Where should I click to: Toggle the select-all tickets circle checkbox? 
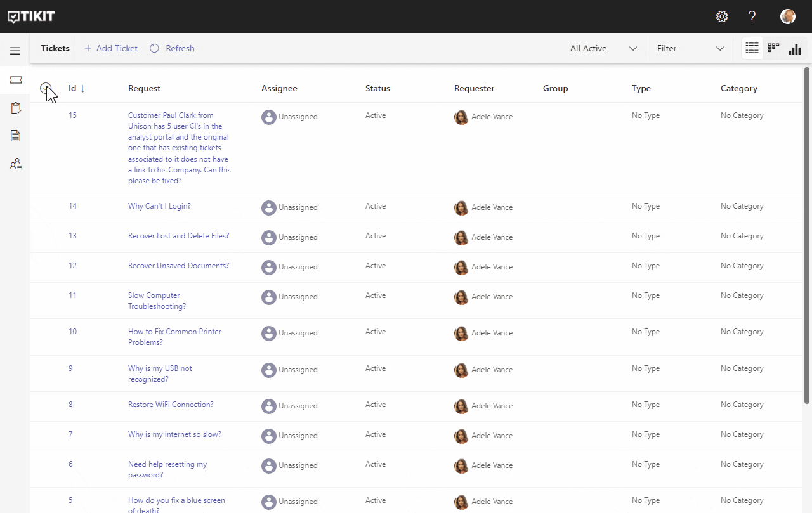point(46,89)
